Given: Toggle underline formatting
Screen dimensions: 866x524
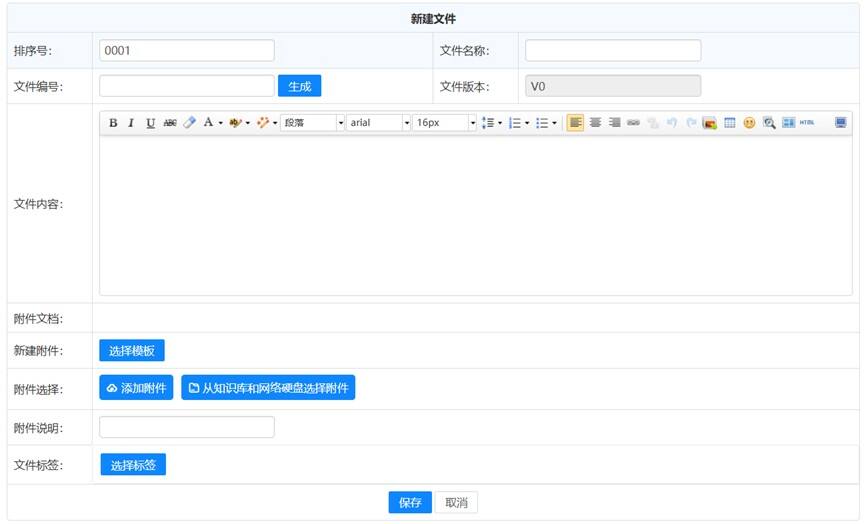Looking at the screenshot, I should pos(150,122).
